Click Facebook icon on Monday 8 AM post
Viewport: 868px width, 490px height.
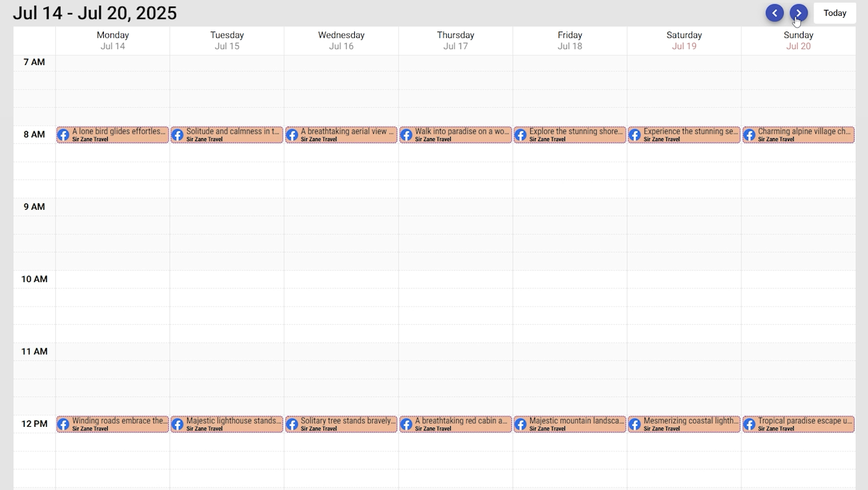[x=64, y=135]
